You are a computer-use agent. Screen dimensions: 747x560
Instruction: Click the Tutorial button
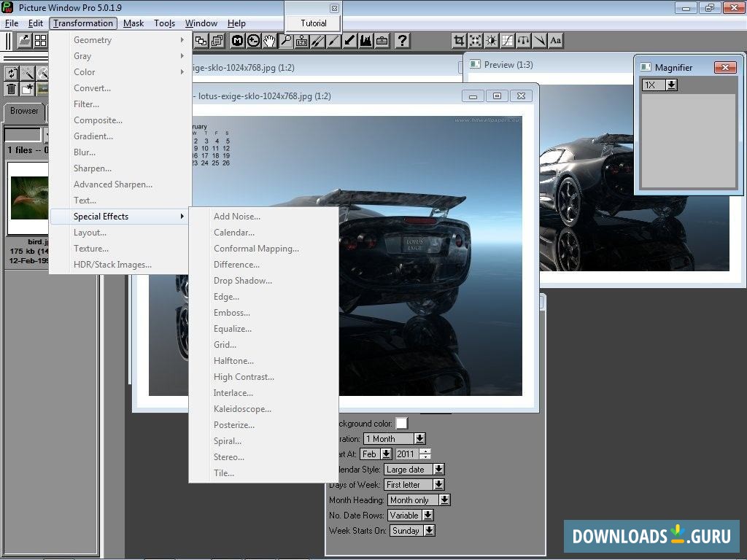[314, 23]
